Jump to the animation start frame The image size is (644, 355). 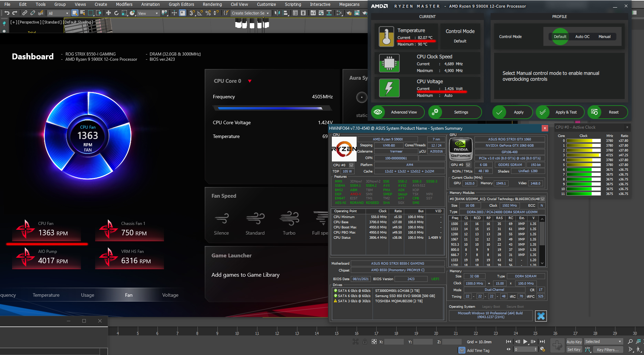(x=509, y=342)
